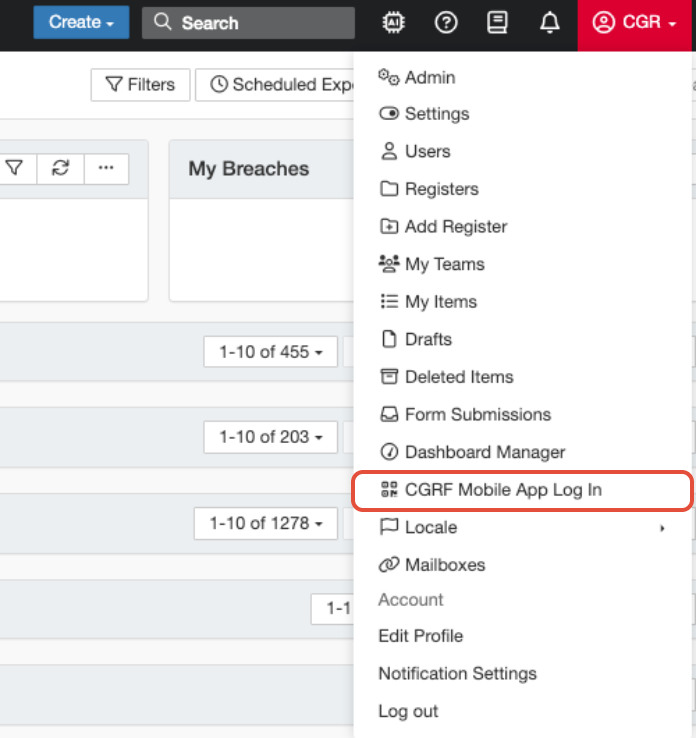
Task: Open the Create dropdown button
Action: pyautogui.click(x=81, y=22)
